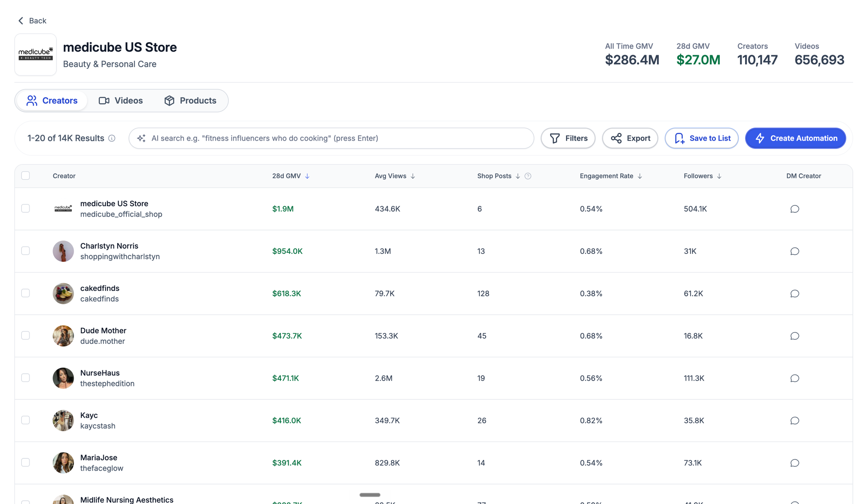Open DM chat for cakedfinds

tap(795, 293)
